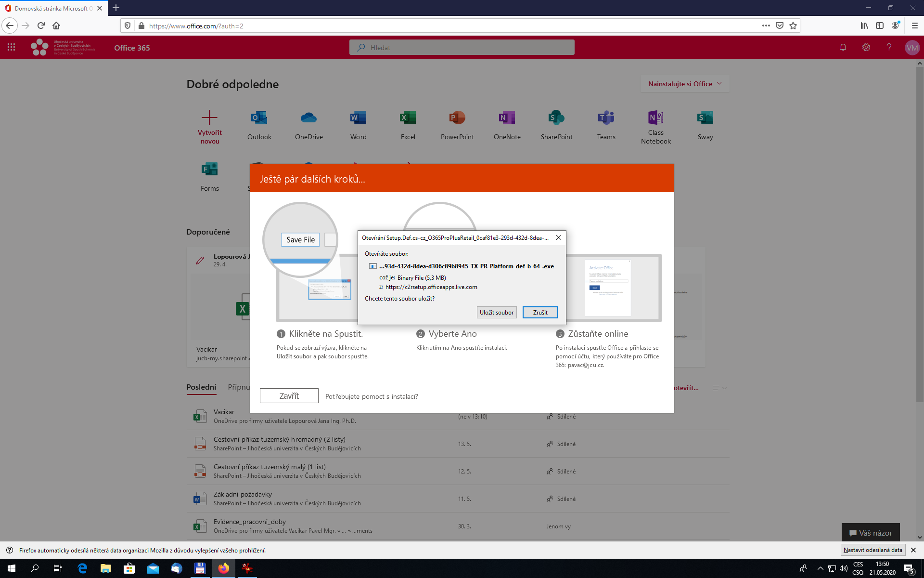Open VM account avatar menu
This screenshot has height=578, width=924.
point(912,48)
